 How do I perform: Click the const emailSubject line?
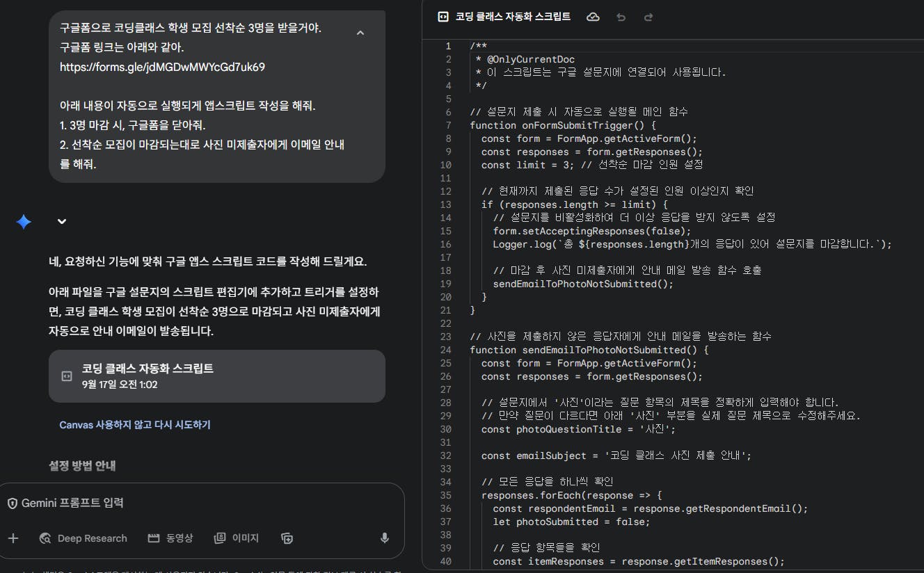click(616, 455)
